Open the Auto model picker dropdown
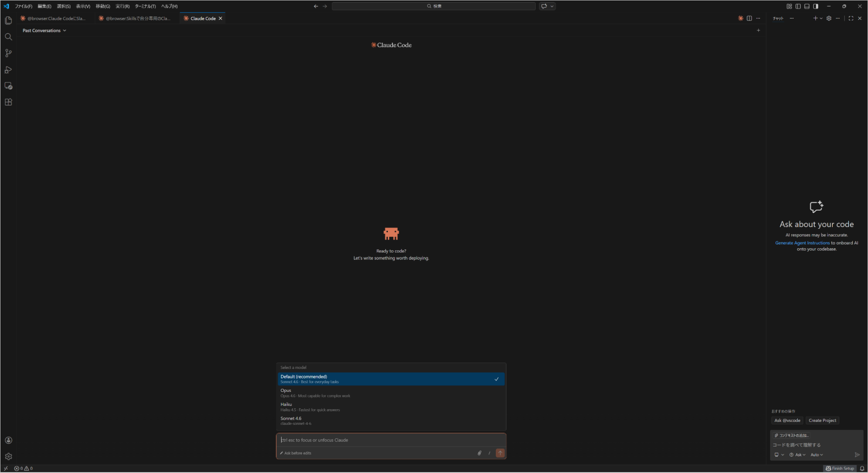Image resolution: width=868 pixels, height=473 pixels. [816, 455]
